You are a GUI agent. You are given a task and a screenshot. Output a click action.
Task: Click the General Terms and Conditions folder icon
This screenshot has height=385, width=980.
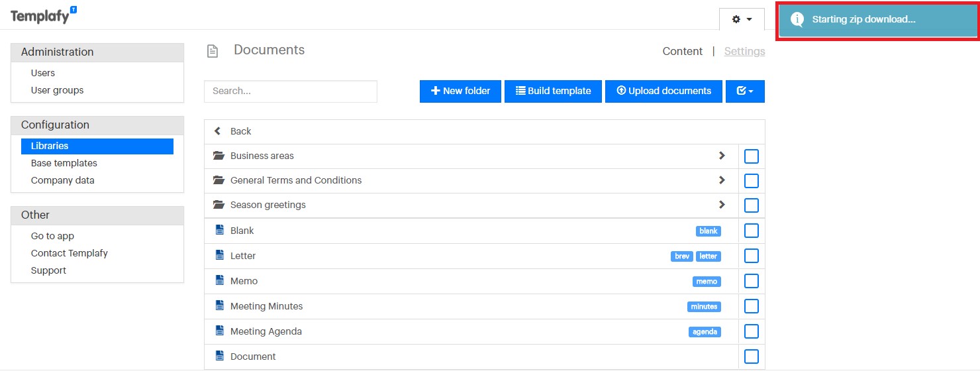(x=219, y=180)
